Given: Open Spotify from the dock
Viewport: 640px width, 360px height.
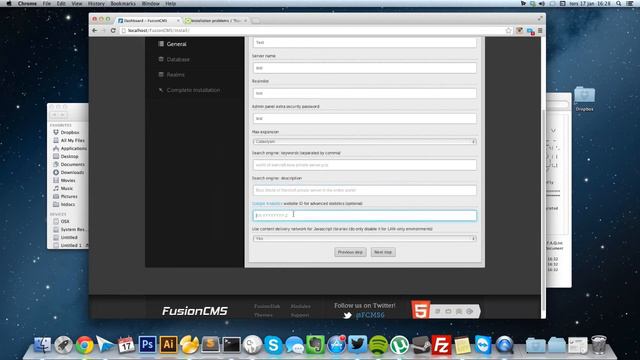Looking at the screenshot, I should [x=378, y=345].
